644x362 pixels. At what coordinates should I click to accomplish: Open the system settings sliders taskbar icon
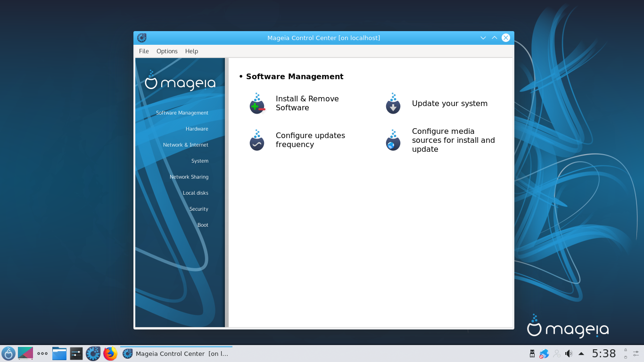click(x=76, y=354)
